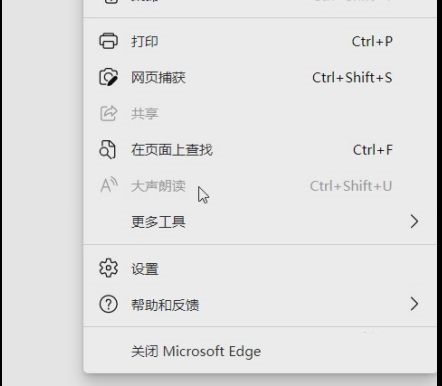Click the find-on-page magnifier document icon

107,149
